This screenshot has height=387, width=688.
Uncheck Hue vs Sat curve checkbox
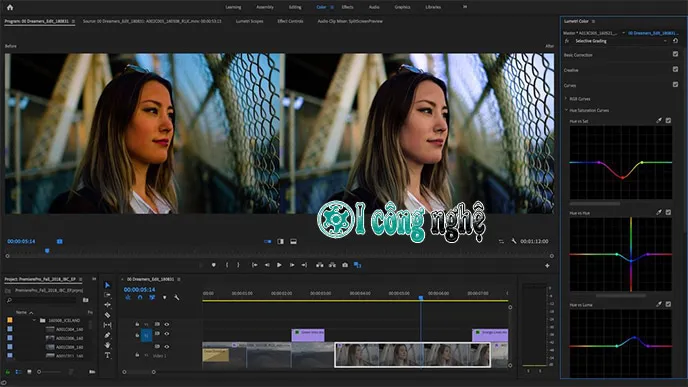[x=668, y=120]
